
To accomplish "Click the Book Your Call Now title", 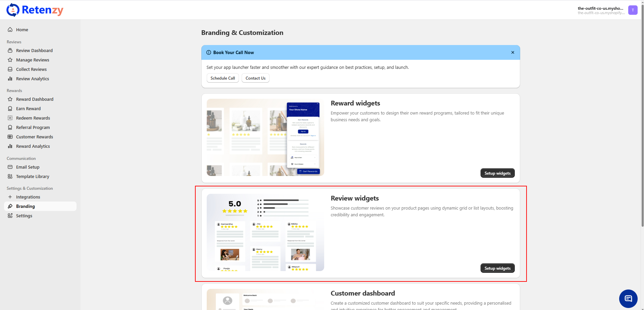I will 234,52.
